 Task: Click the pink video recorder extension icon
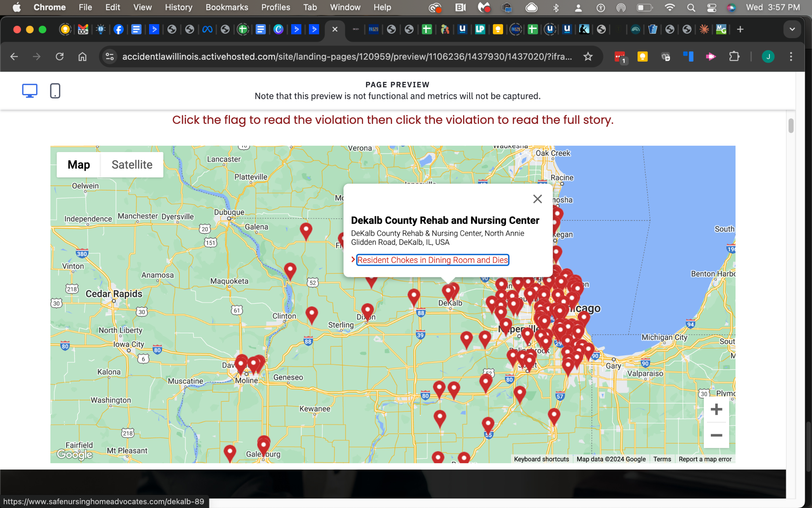(711, 57)
